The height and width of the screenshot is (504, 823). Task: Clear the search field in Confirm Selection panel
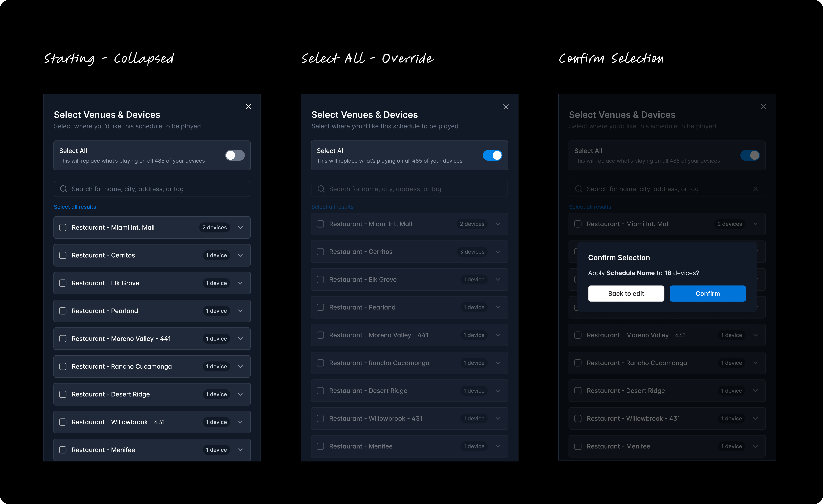(756, 189)
